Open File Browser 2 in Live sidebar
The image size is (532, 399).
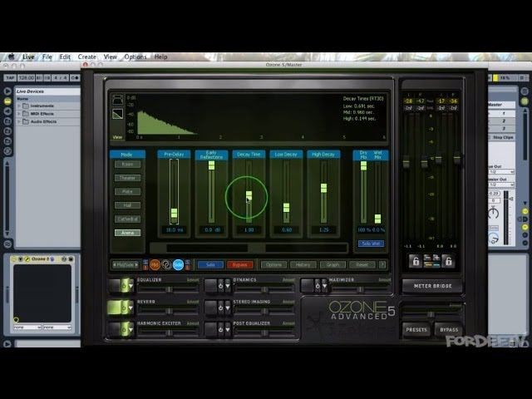point(7,131)
